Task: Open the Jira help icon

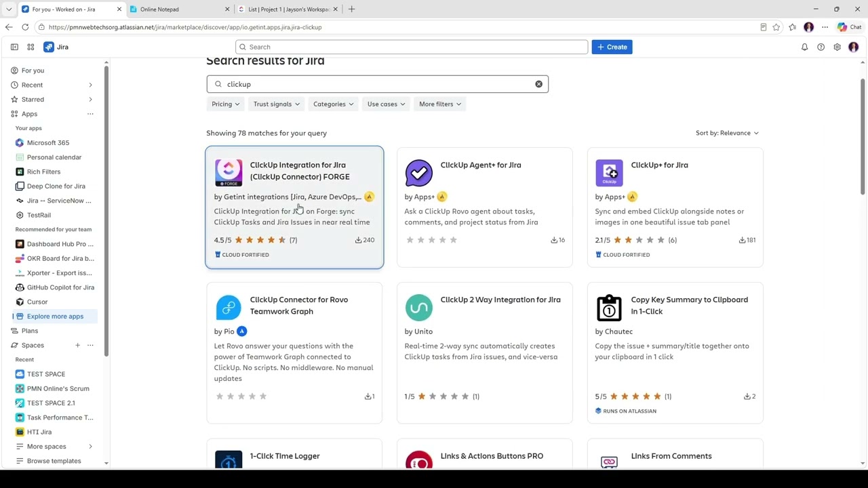Action: point(821,47)
